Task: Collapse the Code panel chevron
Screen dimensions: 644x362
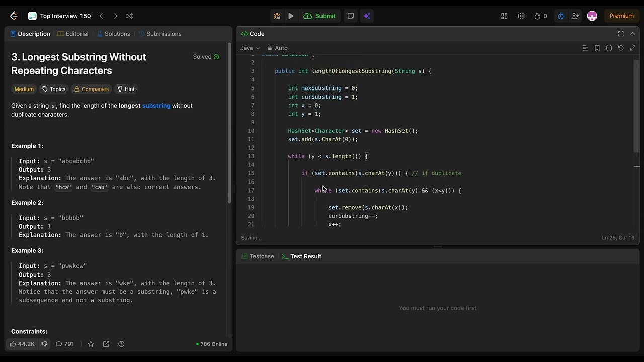Action: 633,34
